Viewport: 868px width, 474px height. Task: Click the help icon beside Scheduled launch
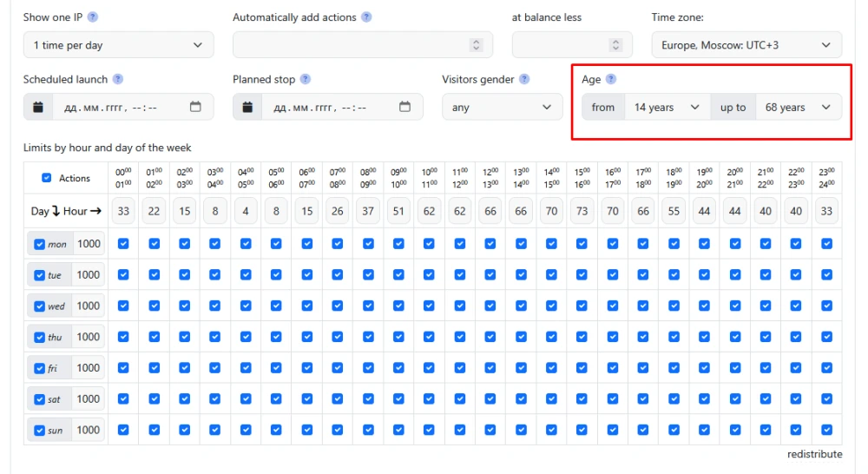point(118,79)
